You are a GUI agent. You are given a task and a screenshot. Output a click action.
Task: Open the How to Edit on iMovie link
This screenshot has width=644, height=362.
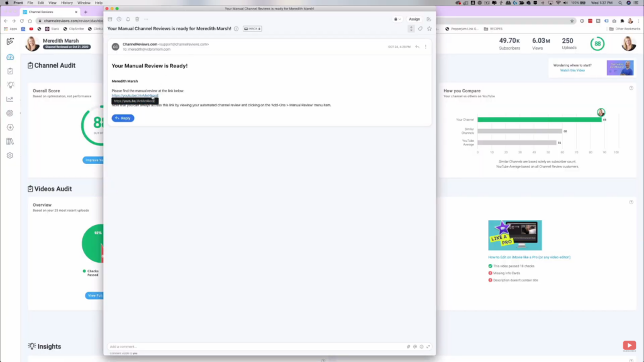click(529, 257)
